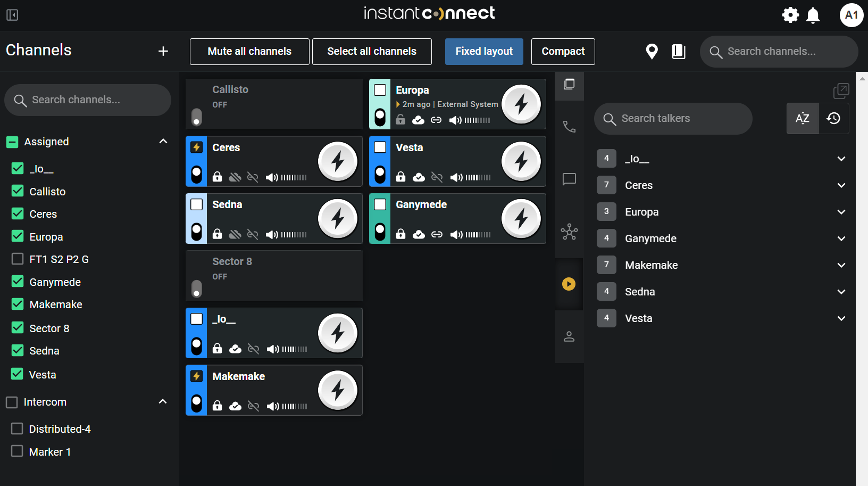The width and height of the screenshot is (868, 486).
Task: Push to talk on Sedna channel
Action: tap(338, 218)
